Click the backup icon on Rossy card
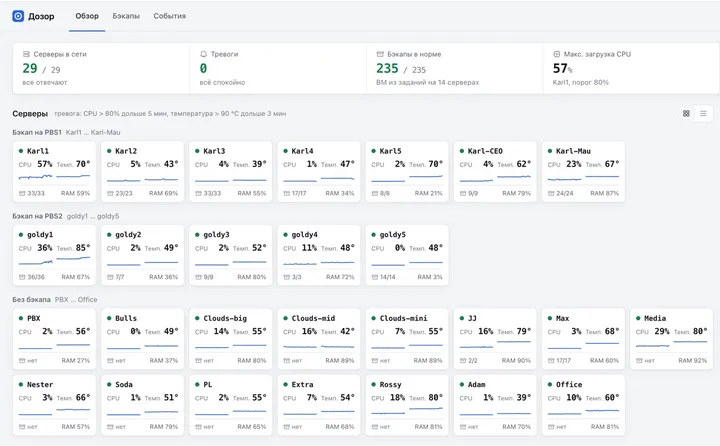 point(374,427)
